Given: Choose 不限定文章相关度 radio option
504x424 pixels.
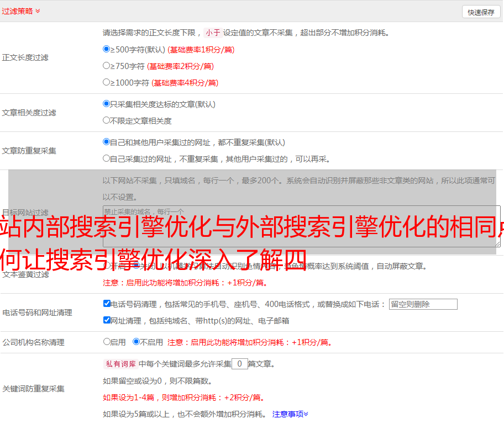Looking at the screenshot, I should [x=107, y=120].
